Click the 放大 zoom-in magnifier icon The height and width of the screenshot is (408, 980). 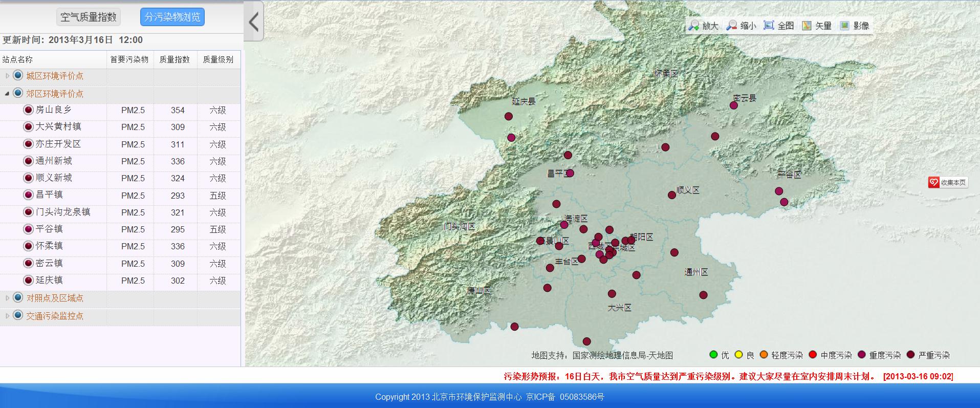click(694, 26)
